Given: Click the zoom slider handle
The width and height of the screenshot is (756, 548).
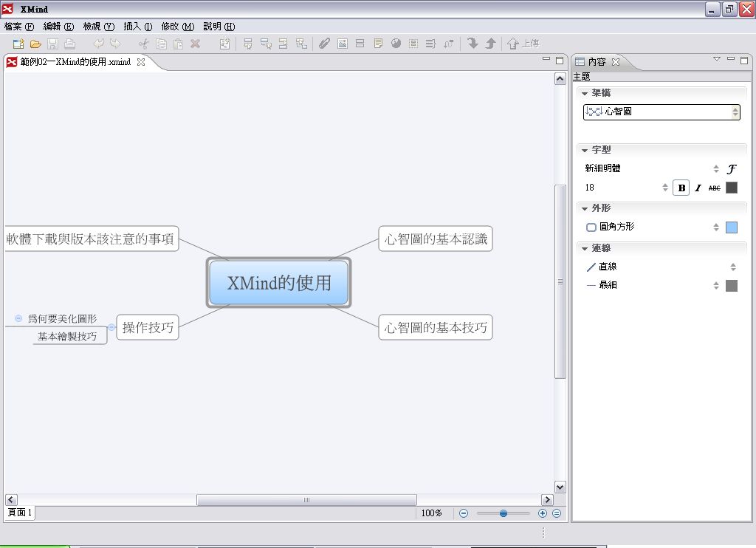Looking at the screenshot, I should pos(504,514).
